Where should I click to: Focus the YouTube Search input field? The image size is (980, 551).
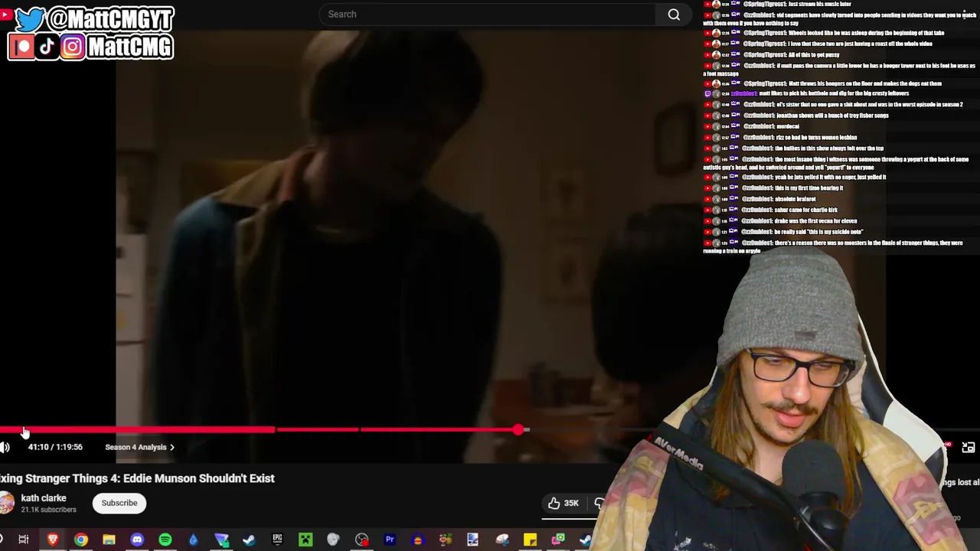pos(487,15)
